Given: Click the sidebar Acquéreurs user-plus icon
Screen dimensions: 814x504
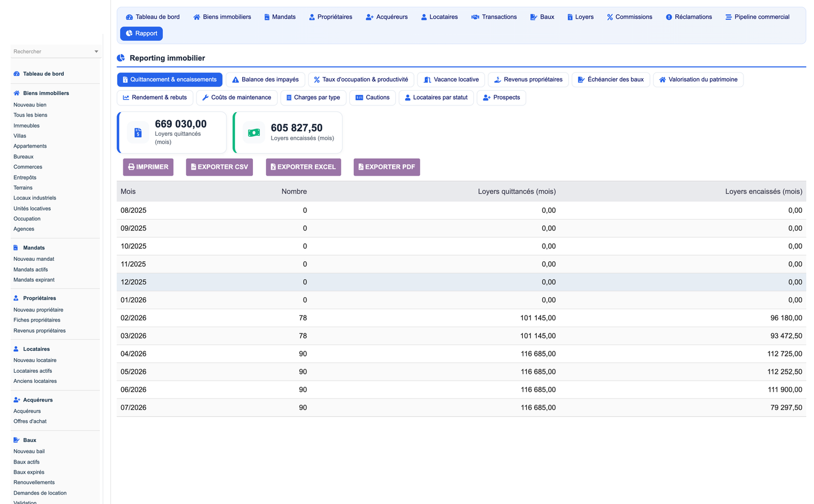Looking at the screenshot, I should [x=17, y=400].
